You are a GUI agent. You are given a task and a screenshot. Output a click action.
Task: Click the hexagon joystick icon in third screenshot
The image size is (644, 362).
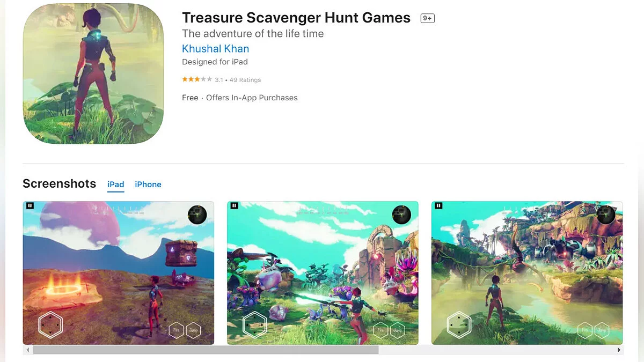(x=459, y=324)
